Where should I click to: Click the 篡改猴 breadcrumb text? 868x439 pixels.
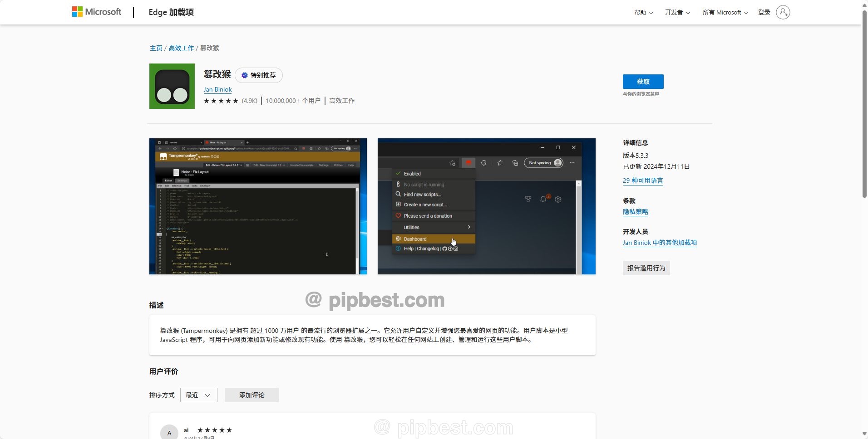[x=210, y=48]
